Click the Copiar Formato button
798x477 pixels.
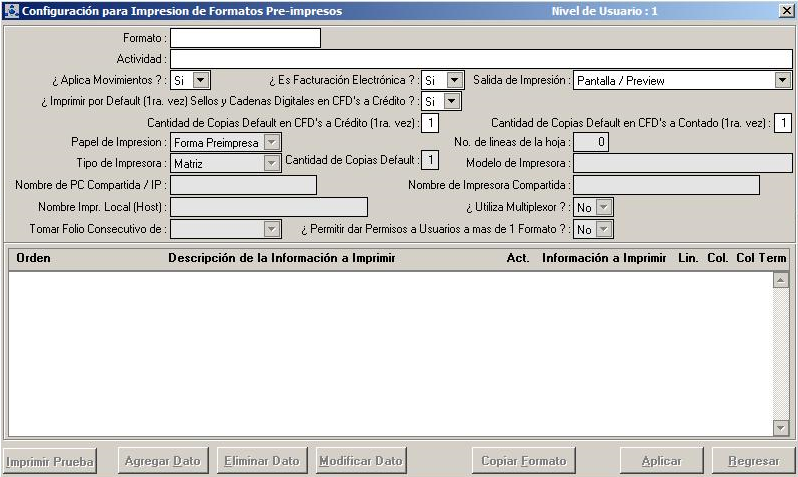pos(524,461)
